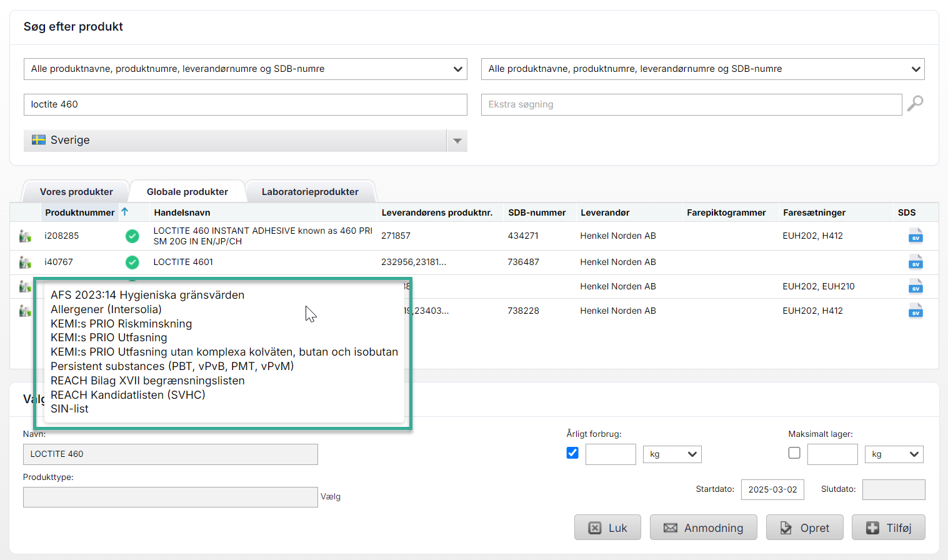Click the chemical icon for i40767
Viewport: 948px width, 560px height.
(25, 262)
